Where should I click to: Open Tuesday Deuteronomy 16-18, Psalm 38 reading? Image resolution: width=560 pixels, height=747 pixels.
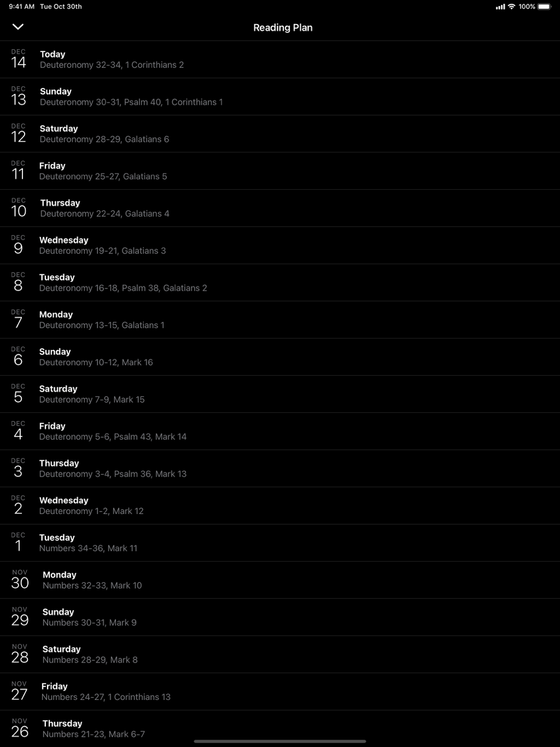pos(280,283)
